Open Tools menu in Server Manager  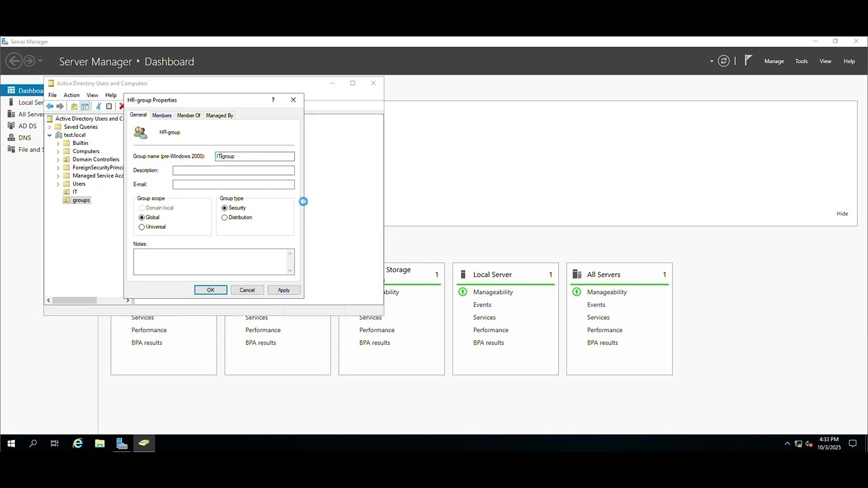[x=801, y=61]
